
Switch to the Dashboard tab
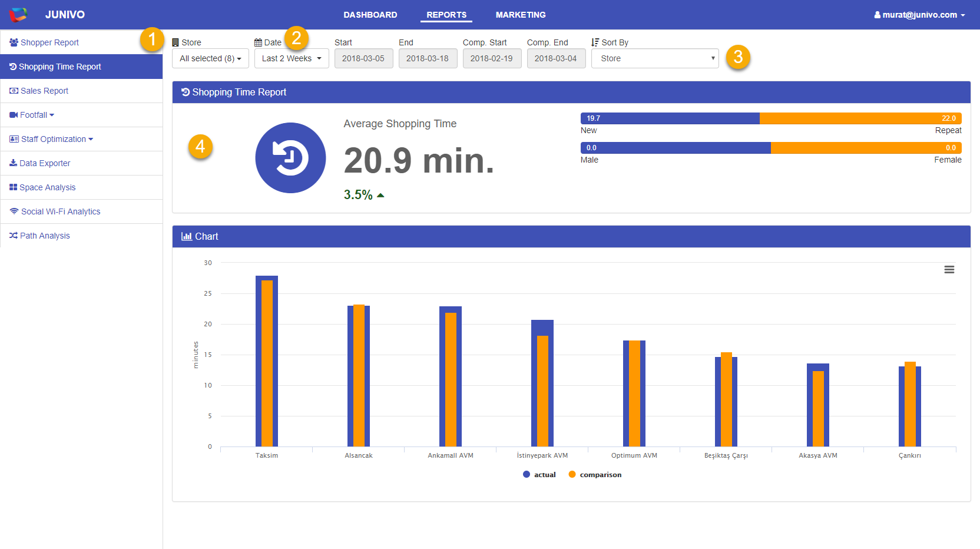tap(370, 15)
